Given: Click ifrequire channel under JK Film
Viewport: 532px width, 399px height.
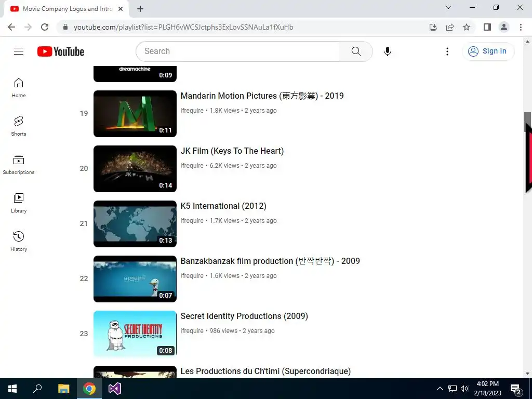Looking at the screenshot, I should tap(192, 166).
